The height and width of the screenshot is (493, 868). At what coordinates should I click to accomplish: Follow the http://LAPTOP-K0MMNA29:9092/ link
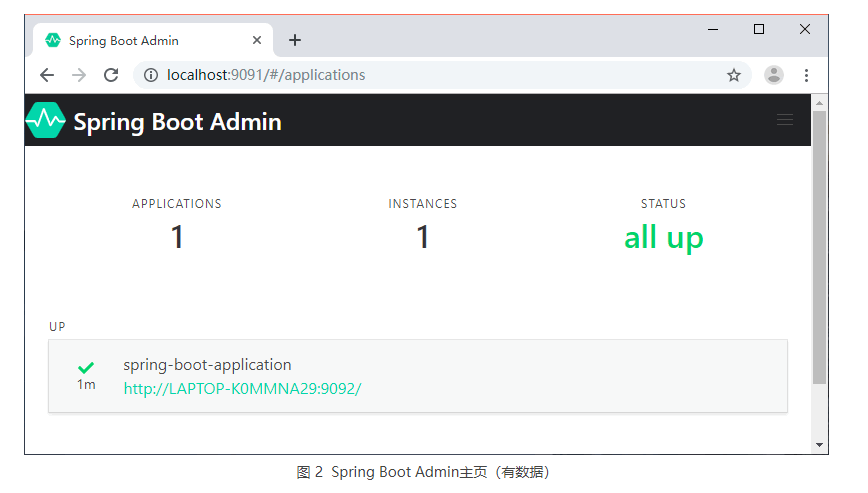tap(242, 389)
